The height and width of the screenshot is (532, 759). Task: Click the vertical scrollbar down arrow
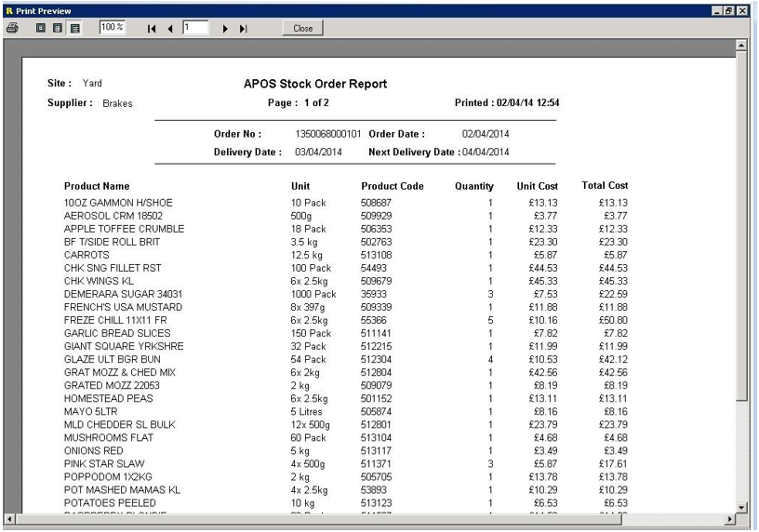[x=741, y=507]
